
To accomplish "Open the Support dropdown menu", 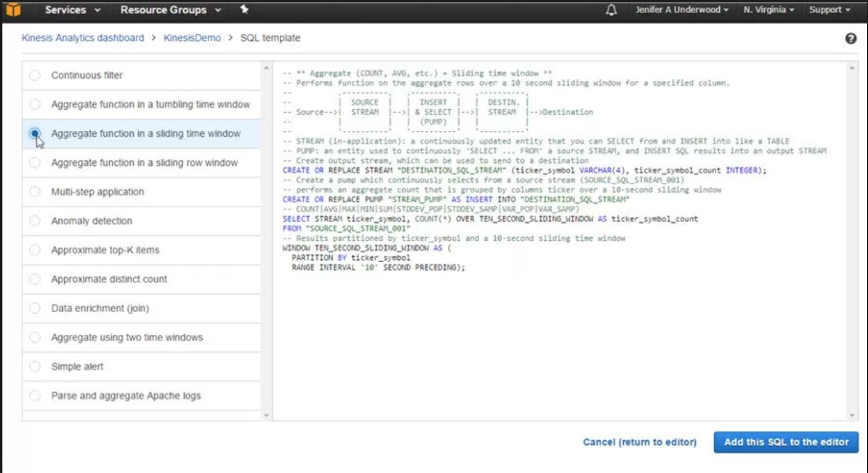I will click(x=830, y=10).
